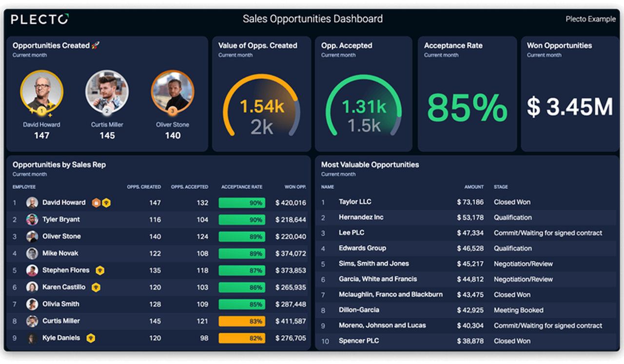Sort by the Opps. Created column header

pyautogui.click(x=144, y=187)
